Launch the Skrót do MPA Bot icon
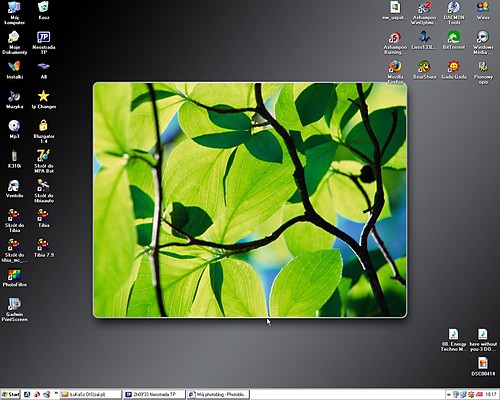This screenshot has height=400, width=500. [44, 161]
